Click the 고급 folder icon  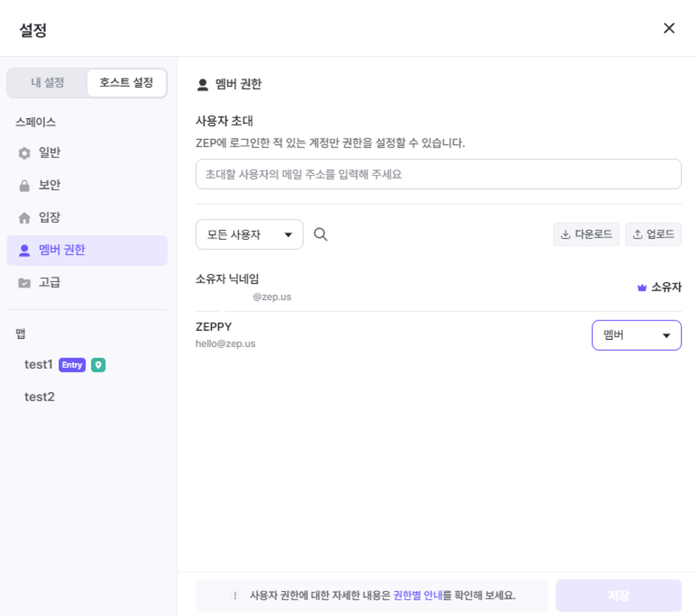tap(24, 283)
